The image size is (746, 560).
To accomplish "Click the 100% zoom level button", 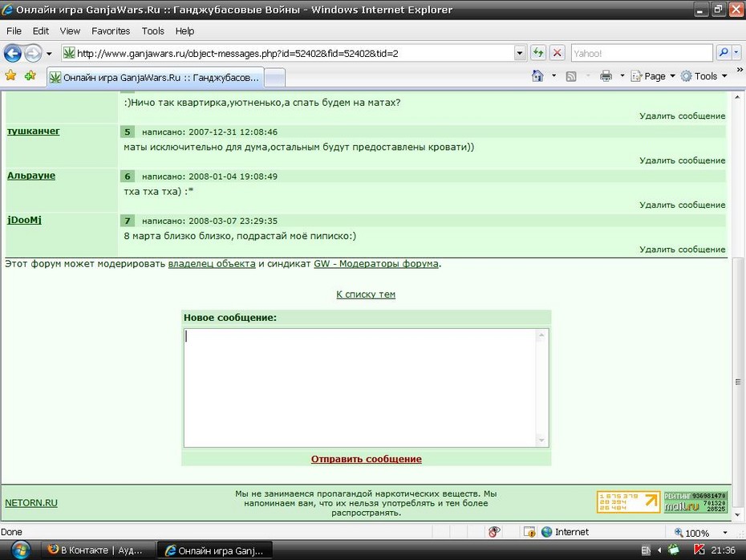I will point(691,533).
